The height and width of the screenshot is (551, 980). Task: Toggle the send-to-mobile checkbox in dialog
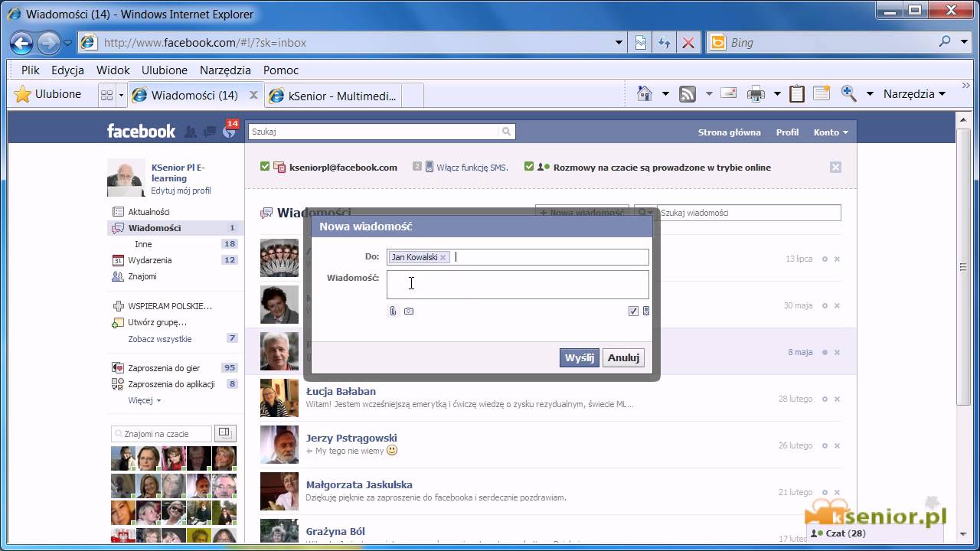(633, 311)
